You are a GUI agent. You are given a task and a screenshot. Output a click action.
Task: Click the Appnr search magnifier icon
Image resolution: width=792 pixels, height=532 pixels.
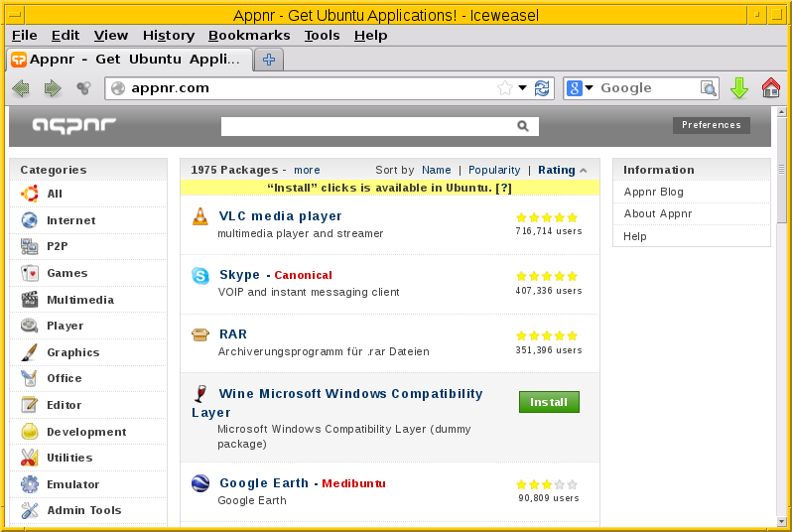pyautogui.click(x=523, y=126)
